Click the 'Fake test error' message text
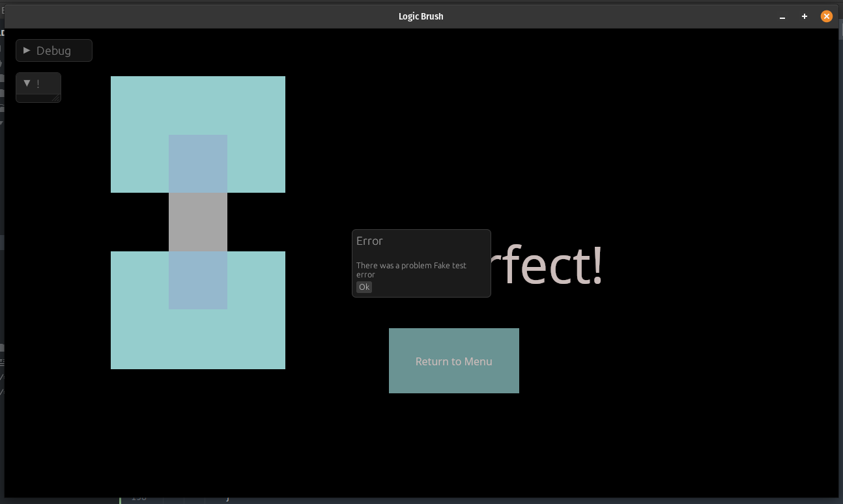The height and width of the screenshot is (504, 843). tap(411, 270)
